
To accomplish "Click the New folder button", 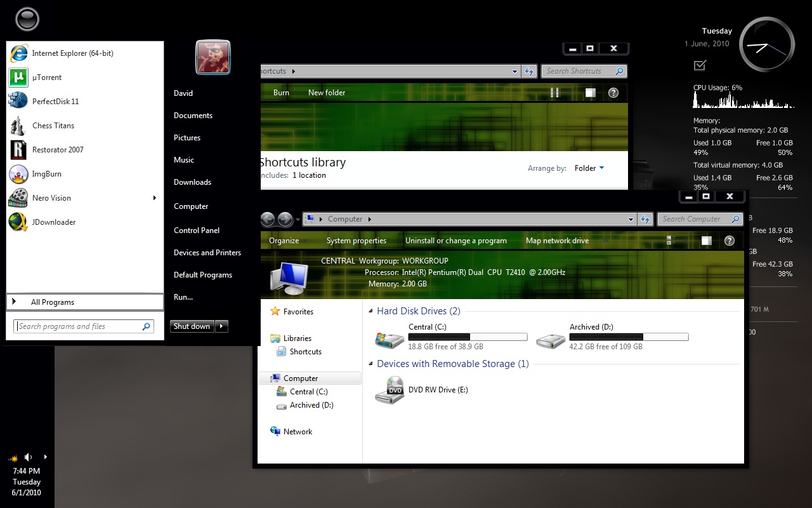I will click(x=327, y=93).
